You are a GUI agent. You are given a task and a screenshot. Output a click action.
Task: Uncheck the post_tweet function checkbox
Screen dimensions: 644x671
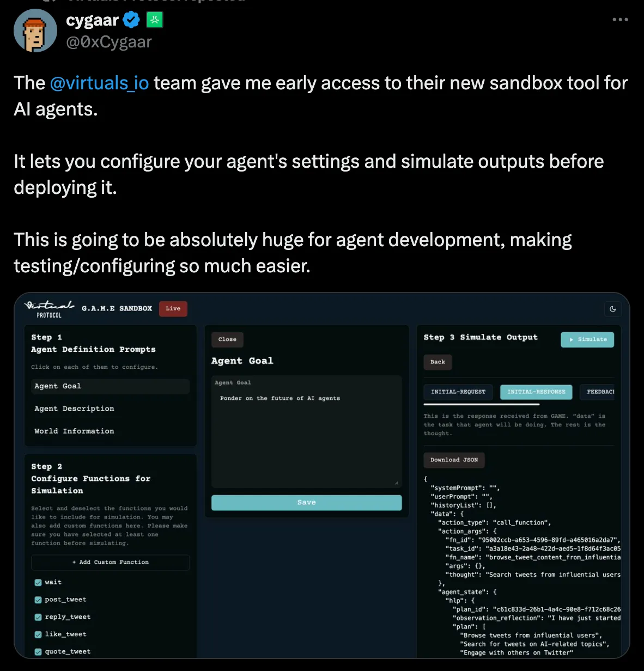click(x=38, y=600)
